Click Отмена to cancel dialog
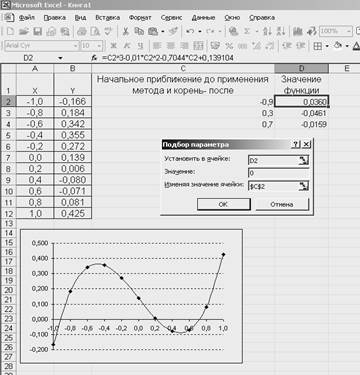 pyautogui.click(x=282, y=204)
